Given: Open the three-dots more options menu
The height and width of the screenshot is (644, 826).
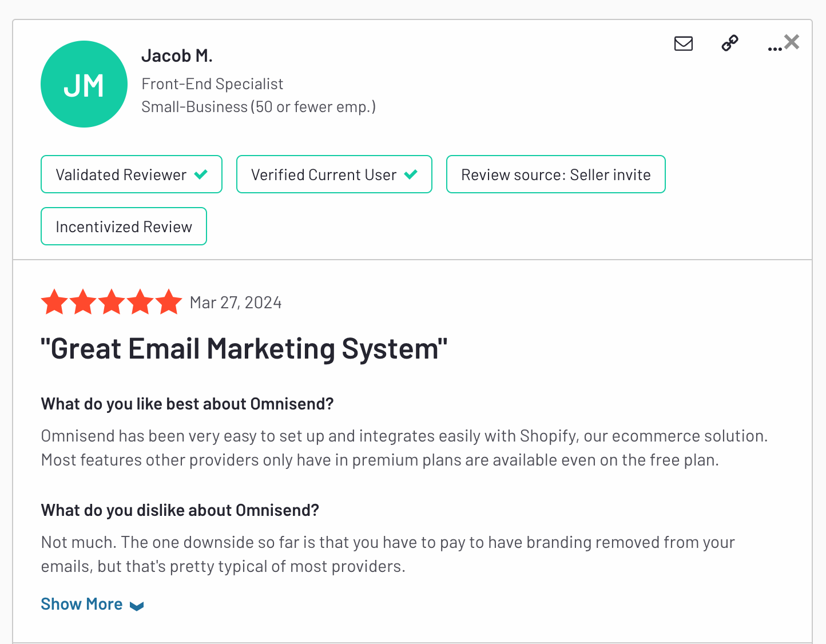Looking at the screenshot, I should (775, 49).
